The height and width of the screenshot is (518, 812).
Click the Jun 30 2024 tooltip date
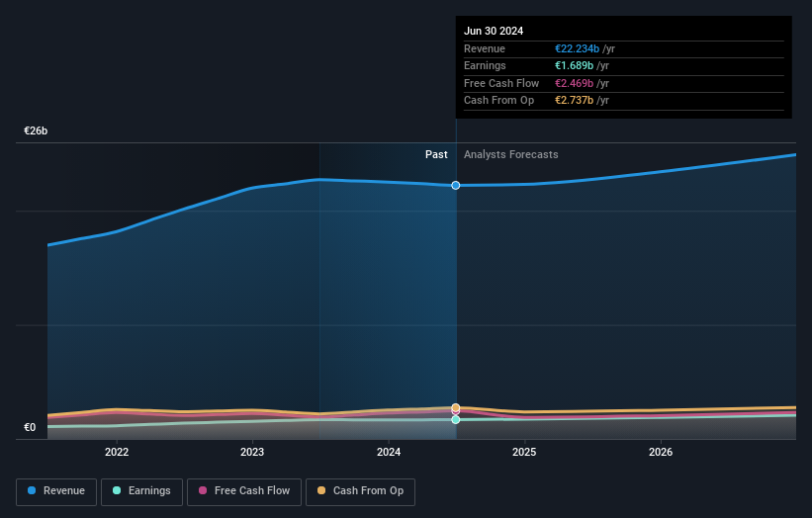click(x=494, y=31)
